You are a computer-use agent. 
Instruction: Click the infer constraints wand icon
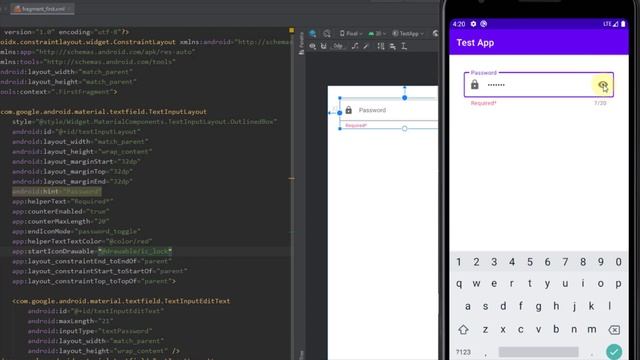click(x=366, y=47)
